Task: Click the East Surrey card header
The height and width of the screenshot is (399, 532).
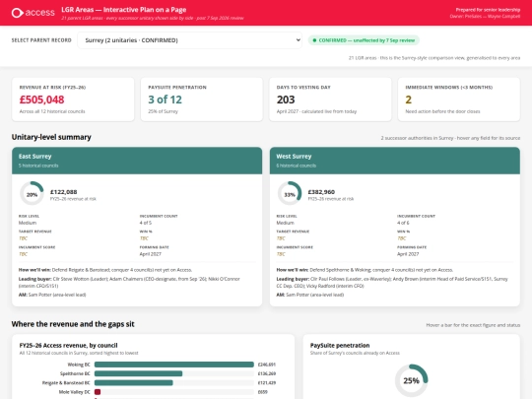Action: coord(137,161)
